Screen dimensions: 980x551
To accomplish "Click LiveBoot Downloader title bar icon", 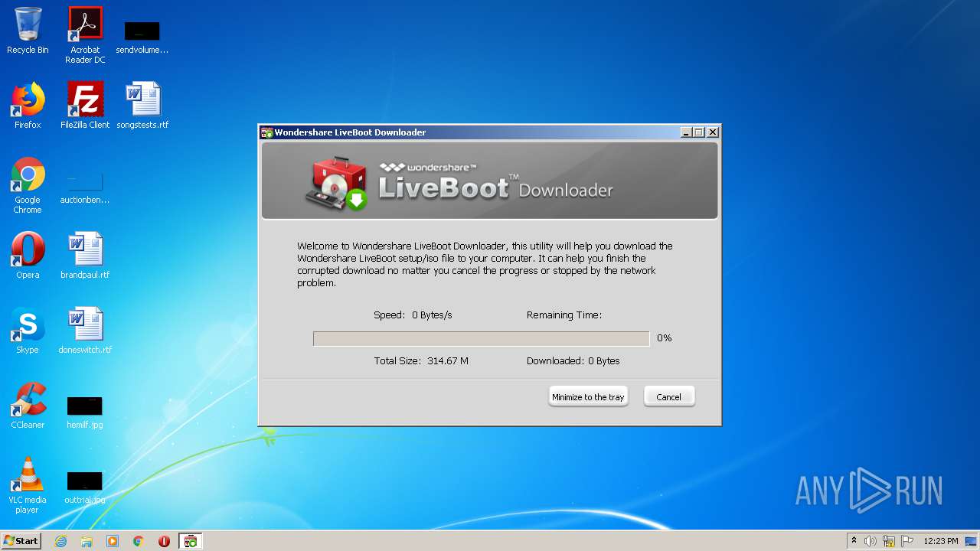I will pos(267,132).
